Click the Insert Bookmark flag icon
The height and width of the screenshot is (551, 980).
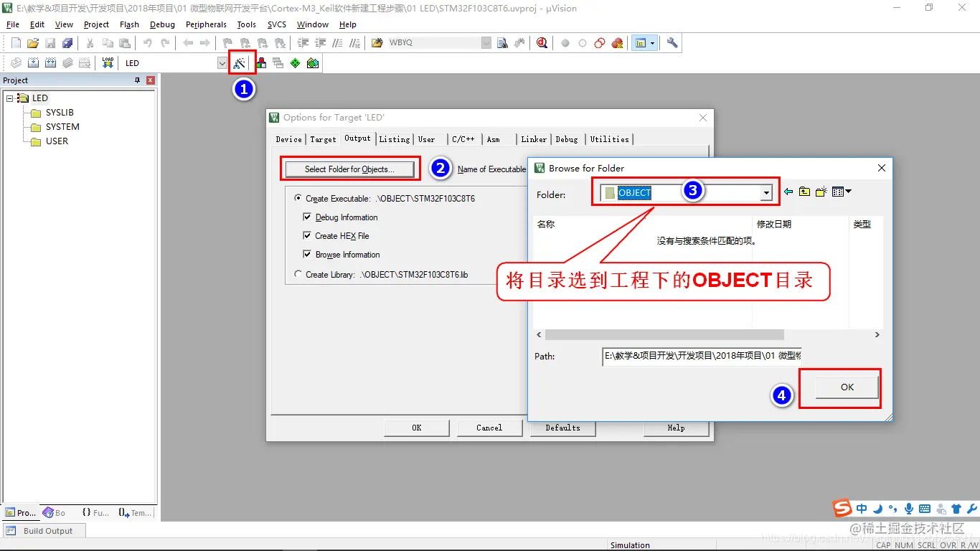click(x=227, y=43)
